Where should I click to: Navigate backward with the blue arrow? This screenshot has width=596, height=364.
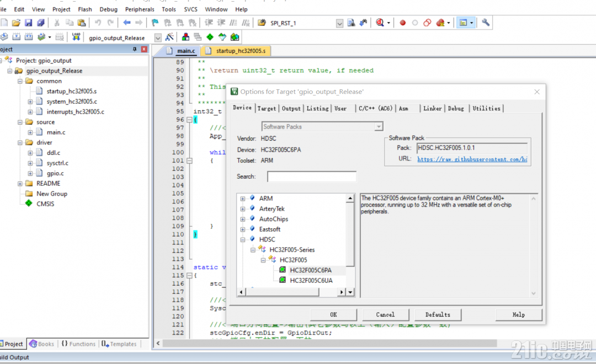pos(126,23)
